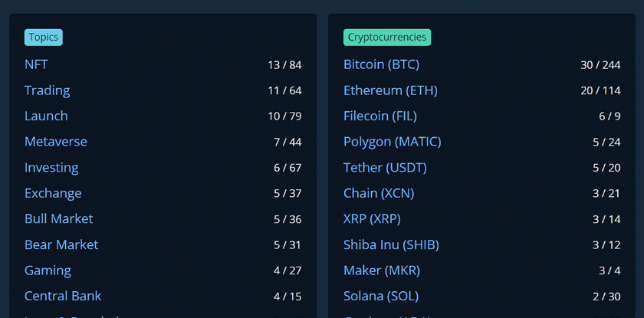644x318 pixels.
Task: Open the Trading topic link
Action: (48, 90)
